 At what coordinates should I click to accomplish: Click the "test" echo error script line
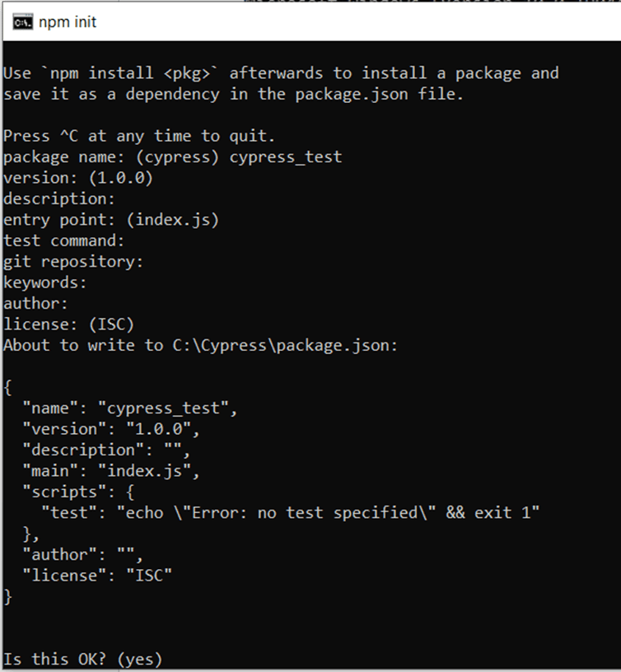(x=291, y=512)
